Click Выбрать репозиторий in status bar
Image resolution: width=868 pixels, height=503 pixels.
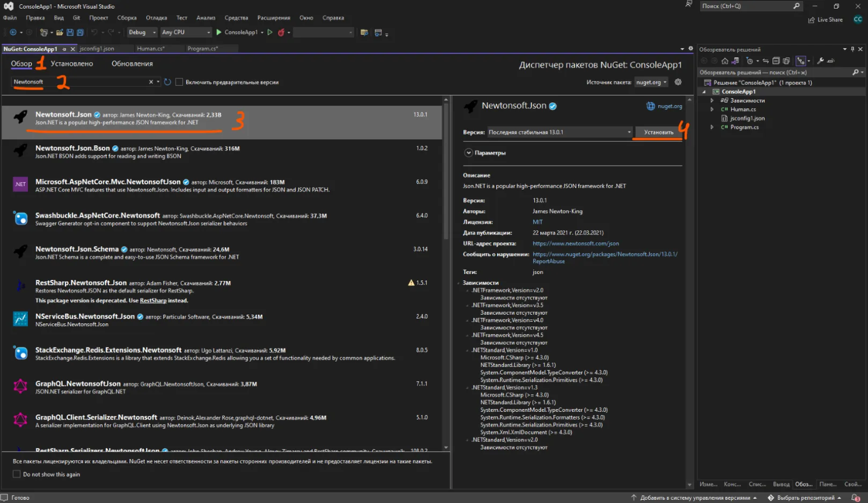click(805, 498)
